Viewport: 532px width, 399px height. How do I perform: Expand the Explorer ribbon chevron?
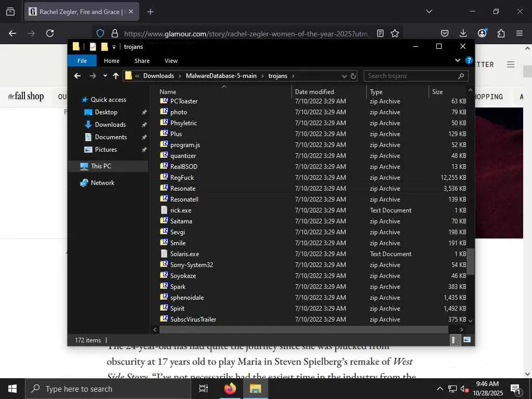458,60
